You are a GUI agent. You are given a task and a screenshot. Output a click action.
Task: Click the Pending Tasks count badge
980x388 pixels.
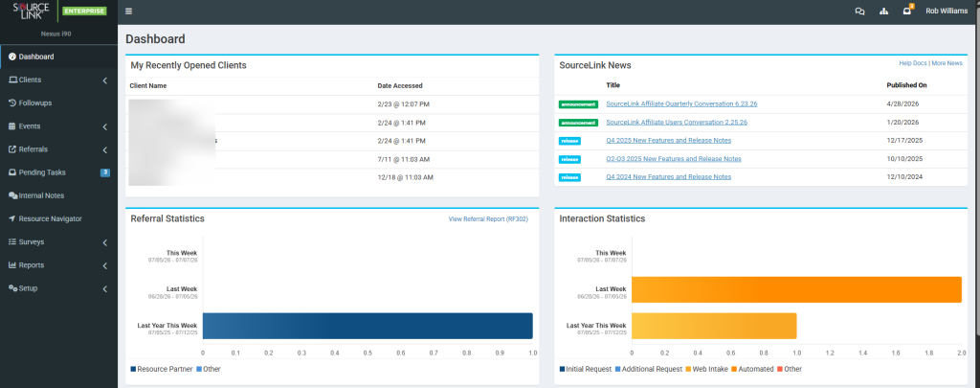tap(105, 172)
